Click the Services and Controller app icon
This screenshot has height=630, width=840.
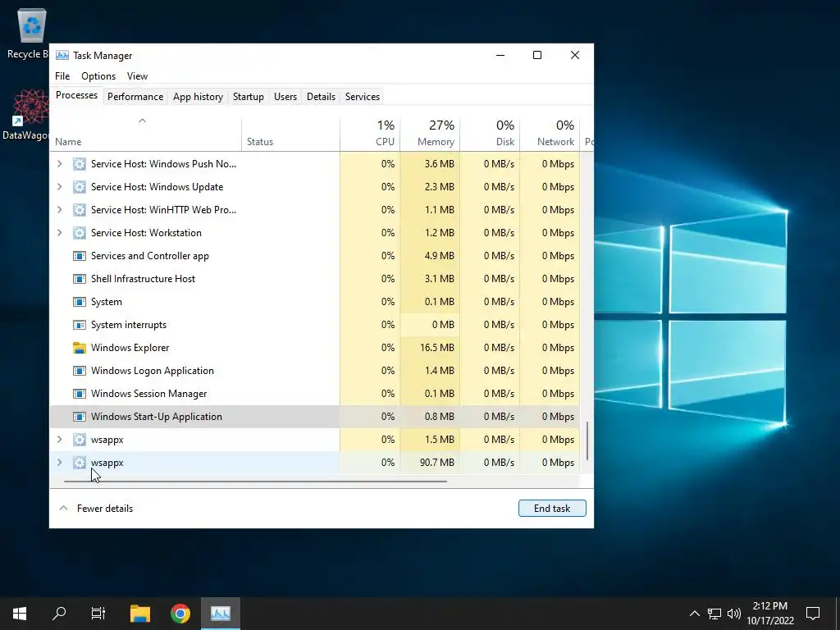pyautogui.click(x=80, y=256)
